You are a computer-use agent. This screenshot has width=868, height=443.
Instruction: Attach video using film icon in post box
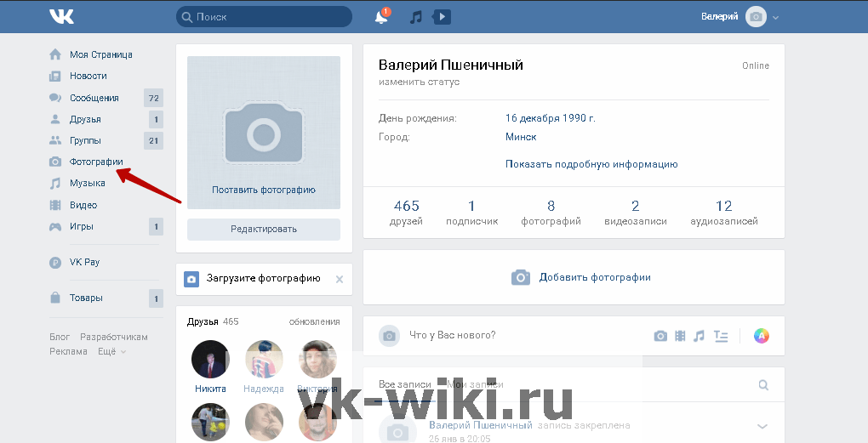(680, 336)
